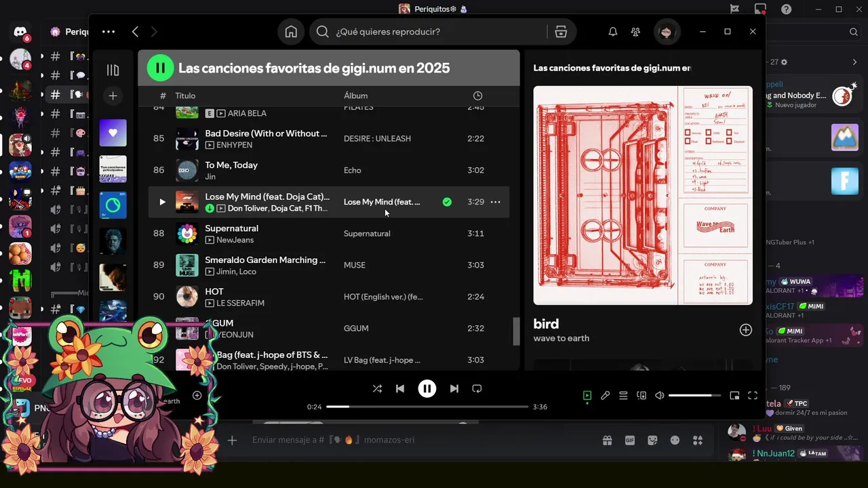The width and height of the screenshot is (868, 488).
Task: Open Discord apps launcher icon
Action: [697, 441]
